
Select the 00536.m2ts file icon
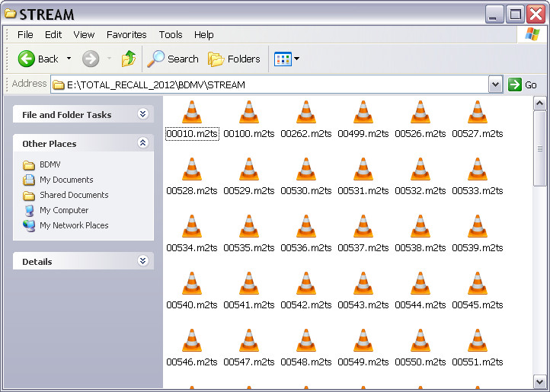click(306, 227)
